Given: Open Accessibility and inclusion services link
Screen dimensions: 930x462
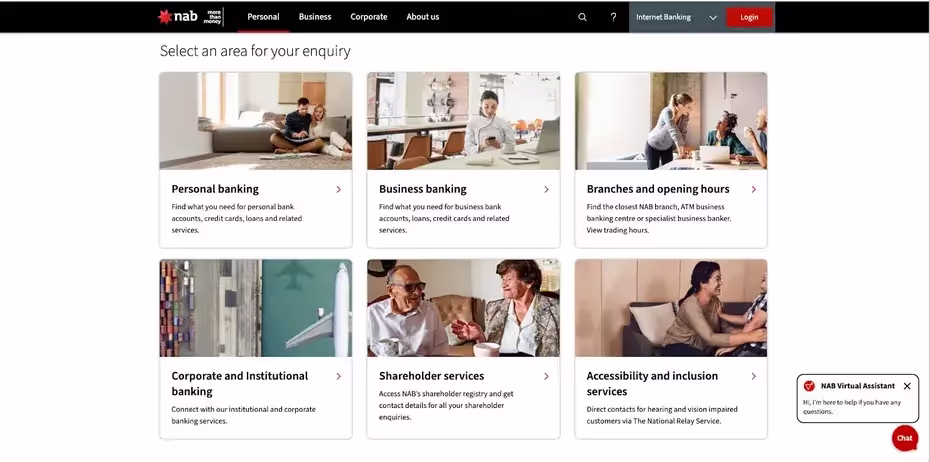Looking at the screenshot, I should pos(652,383).
